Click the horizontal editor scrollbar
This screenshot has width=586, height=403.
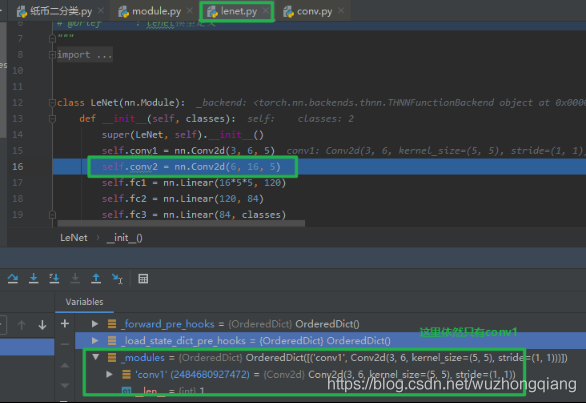(x=181, y=223)
